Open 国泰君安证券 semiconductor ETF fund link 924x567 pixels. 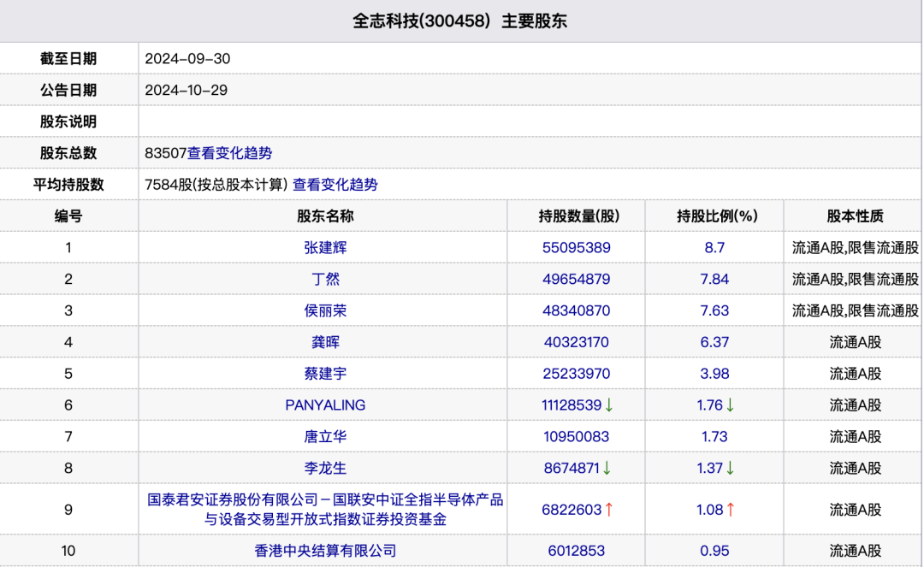click(x=325, y=510)
